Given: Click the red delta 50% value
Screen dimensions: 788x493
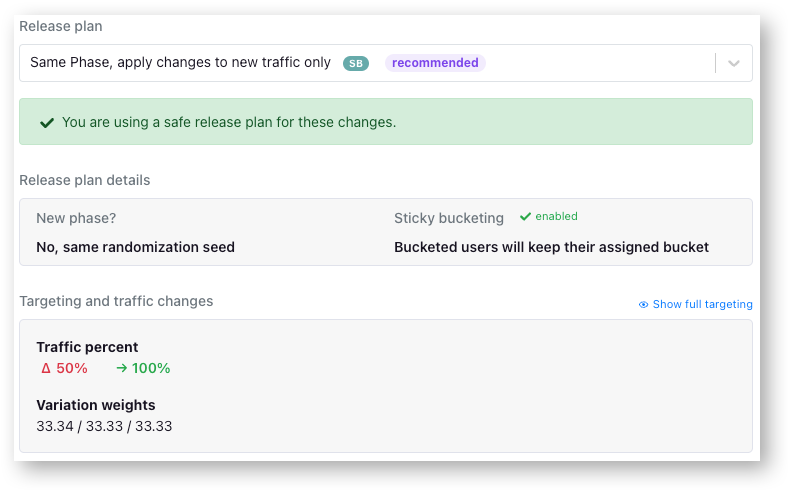Looking at the screenshot, I should 64,368.
